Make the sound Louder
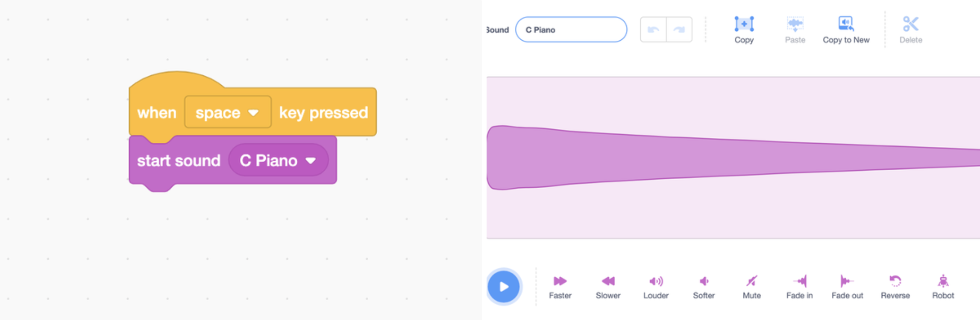This screenshot has height=320, width=980. [x=656, y=281]
